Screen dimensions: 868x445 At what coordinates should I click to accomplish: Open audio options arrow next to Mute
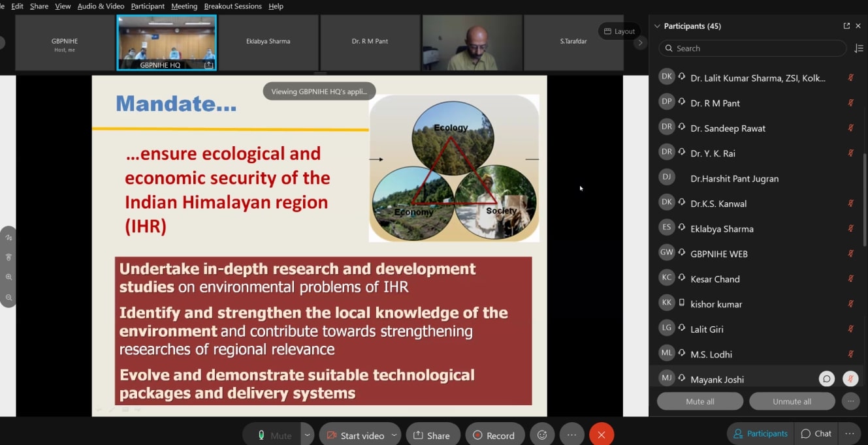(x=307, y=435)
